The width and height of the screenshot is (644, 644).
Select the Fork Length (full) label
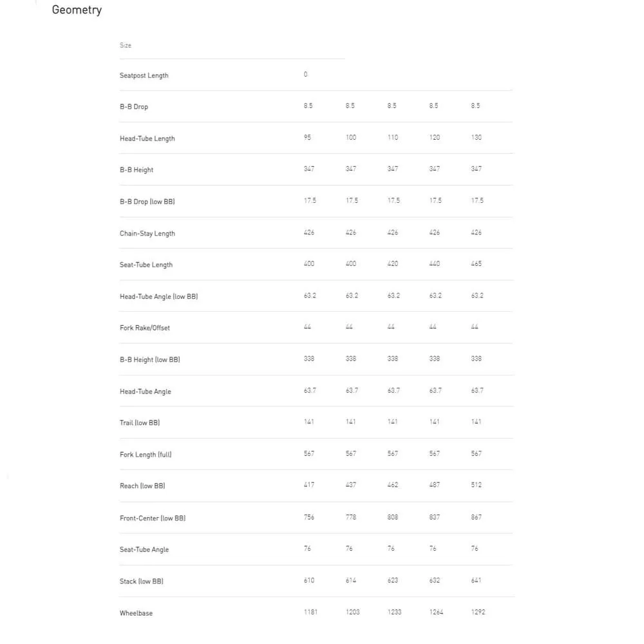click(x=146, y=455)
